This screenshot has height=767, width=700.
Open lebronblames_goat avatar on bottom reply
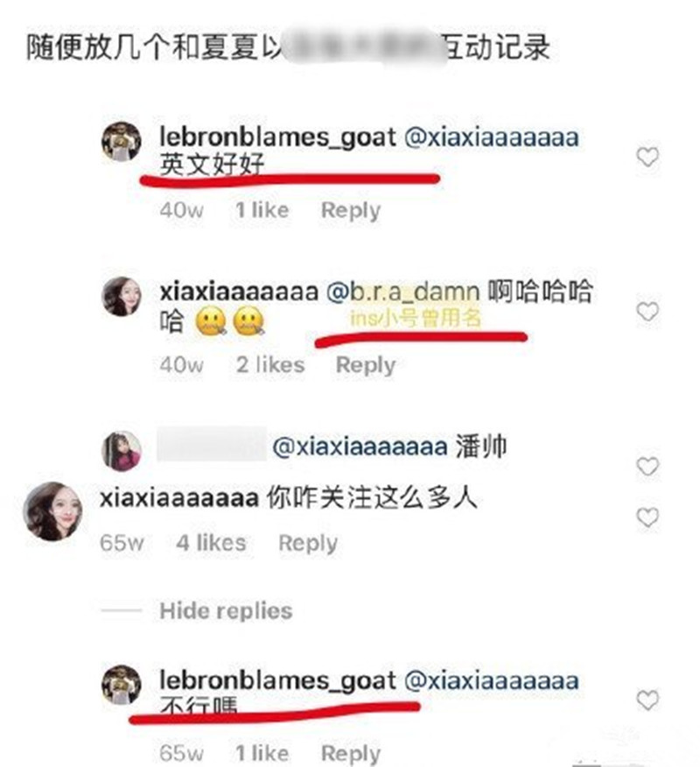122,685
